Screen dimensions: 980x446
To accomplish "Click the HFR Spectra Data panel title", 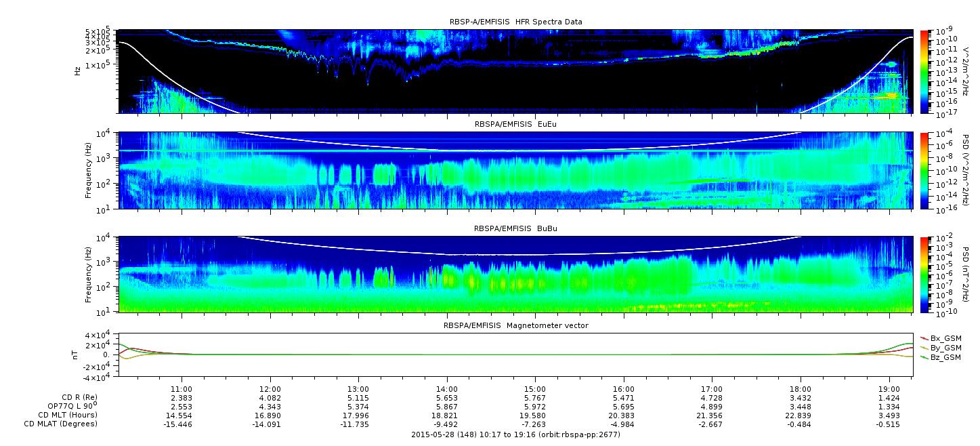I will (x=515, y=22).
